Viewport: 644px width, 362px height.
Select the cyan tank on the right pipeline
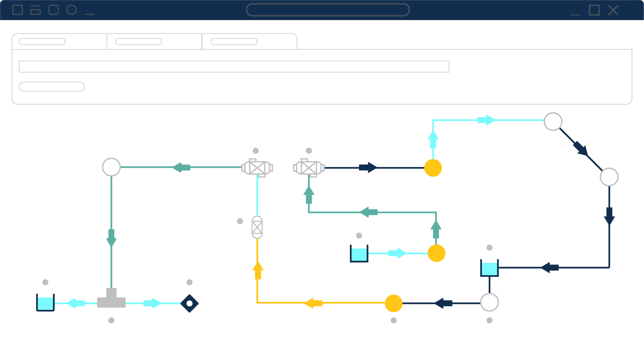[489, 267]
